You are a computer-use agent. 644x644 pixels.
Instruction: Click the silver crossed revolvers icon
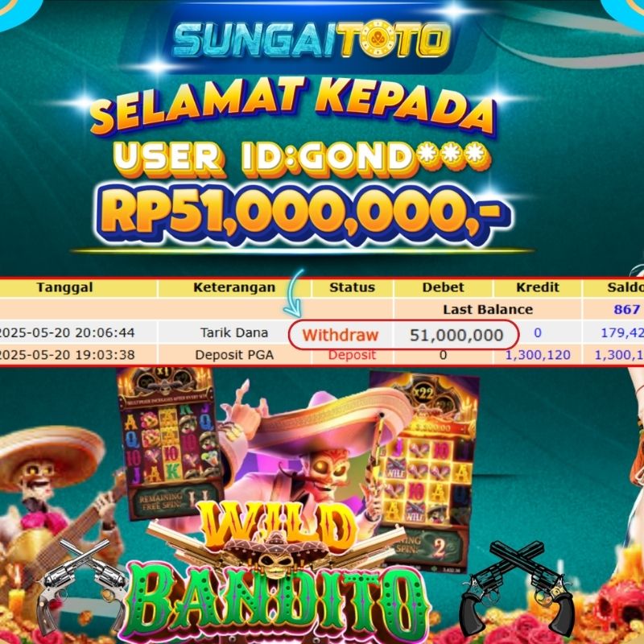tap(84, 588)
